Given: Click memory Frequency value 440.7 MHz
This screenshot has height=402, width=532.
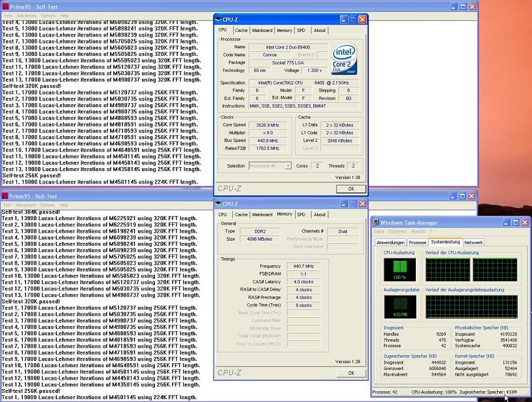Looking at the screenshot, I should 304,266.
